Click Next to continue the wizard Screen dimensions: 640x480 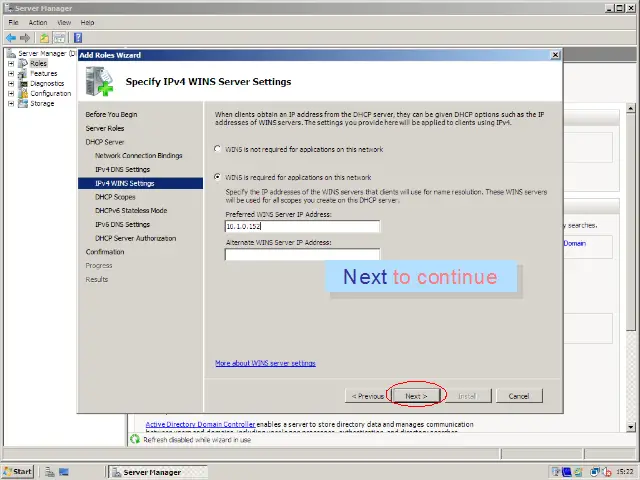416,396
